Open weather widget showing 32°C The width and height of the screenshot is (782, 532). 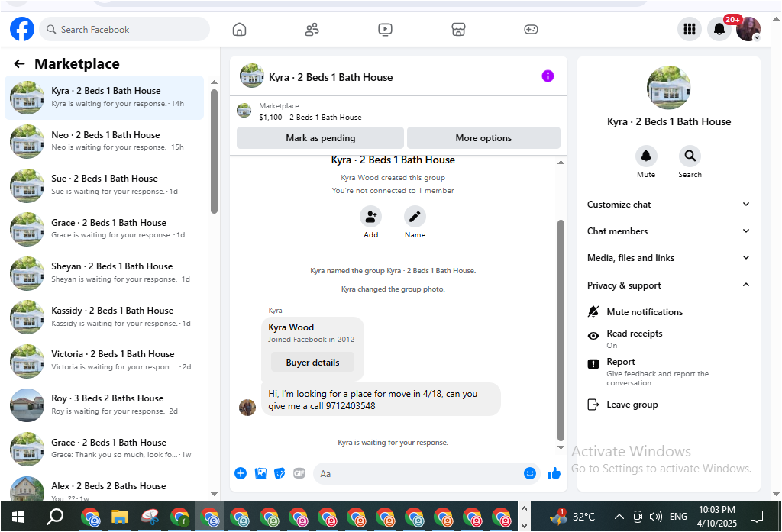[x=573, y=517]
